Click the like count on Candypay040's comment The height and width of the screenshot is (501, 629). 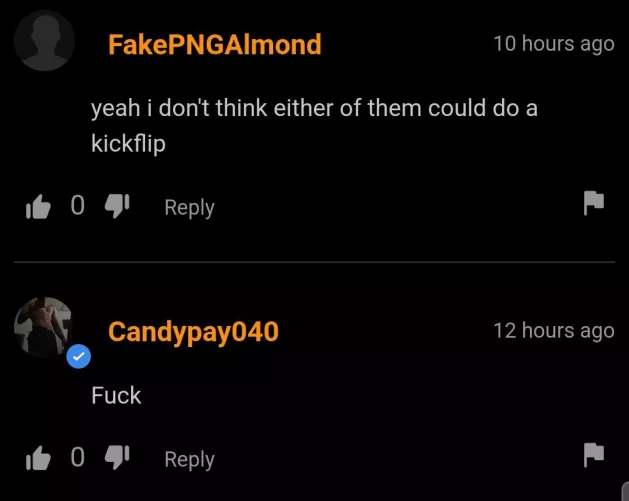tap(78, 457)
